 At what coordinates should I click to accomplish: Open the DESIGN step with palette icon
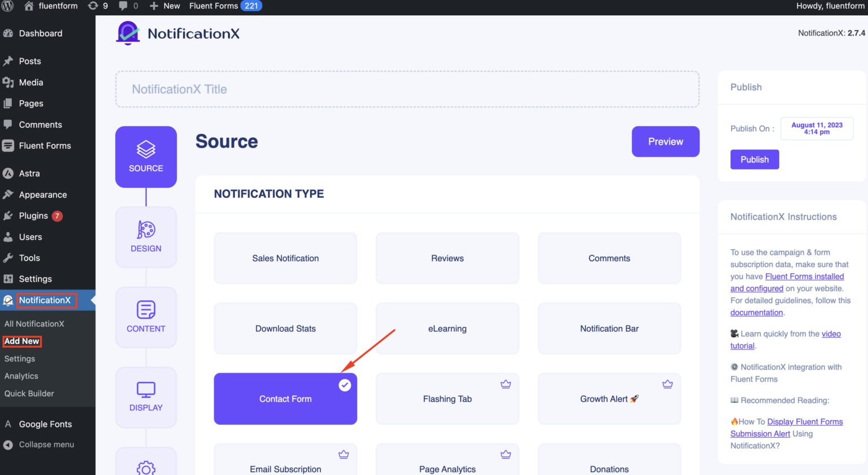click(x=146, y=237)
